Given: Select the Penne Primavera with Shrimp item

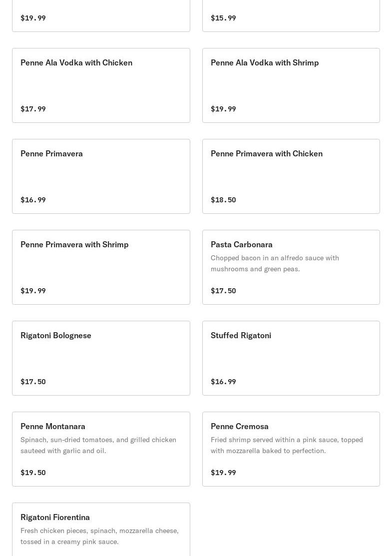Looking at the screenshot, I should pos(74,245).
